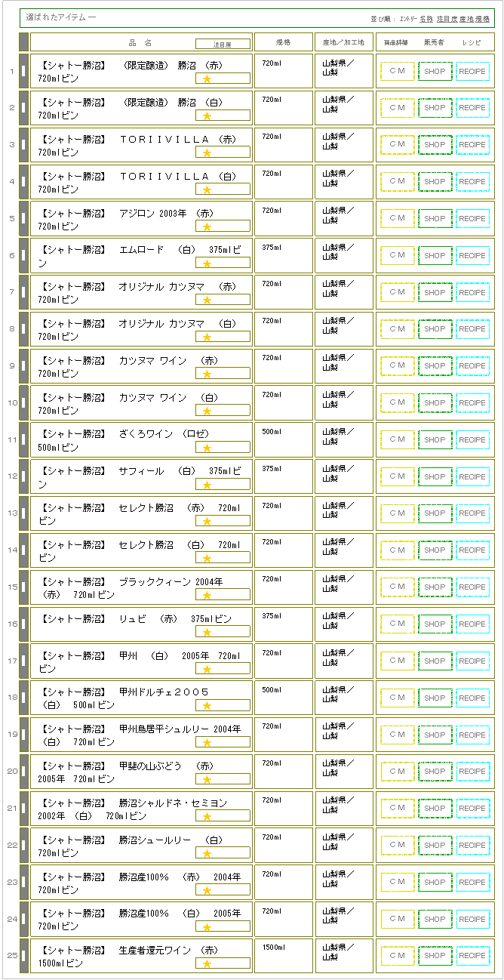This screenshot has width=504, height=980.
Task: Open CM for 生産者還元ワイン (赤) 1500ml
Action: point(398,956)
